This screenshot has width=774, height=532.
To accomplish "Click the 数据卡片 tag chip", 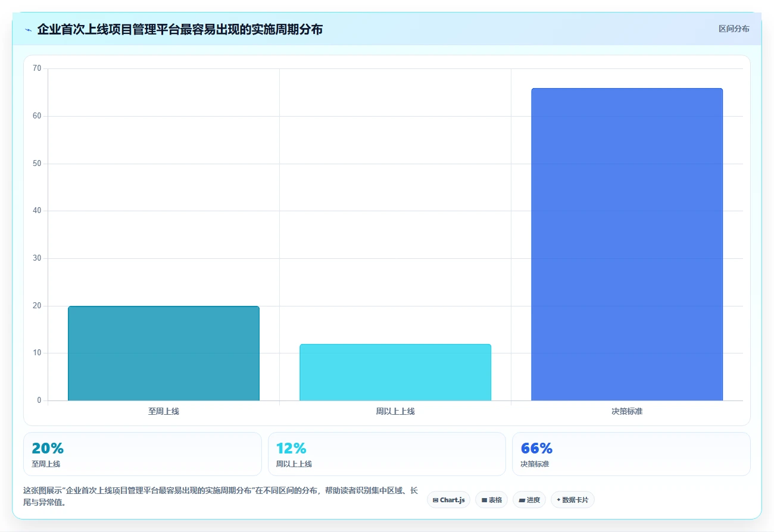I will [572, 500].
